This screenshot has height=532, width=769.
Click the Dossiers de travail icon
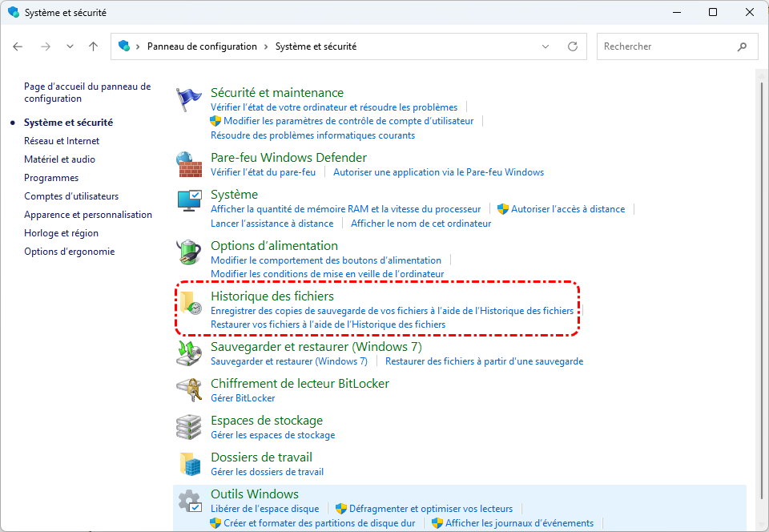(x=189, y=464)
